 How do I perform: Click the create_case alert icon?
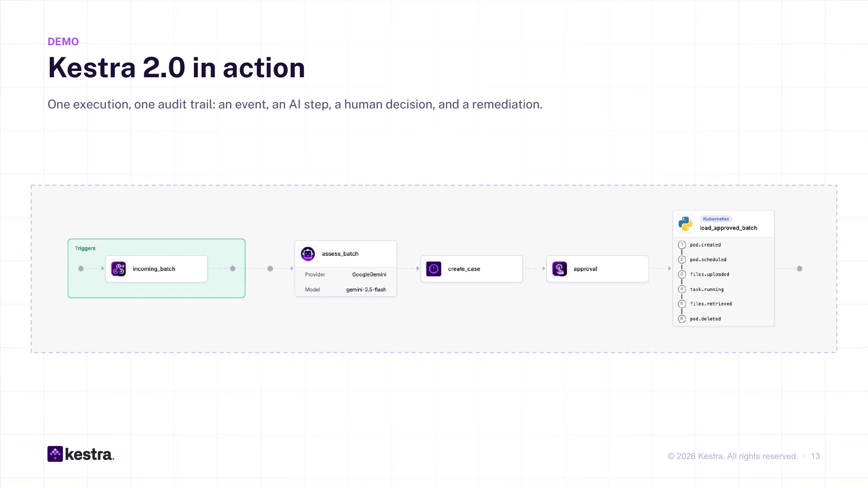coord(434,269)
